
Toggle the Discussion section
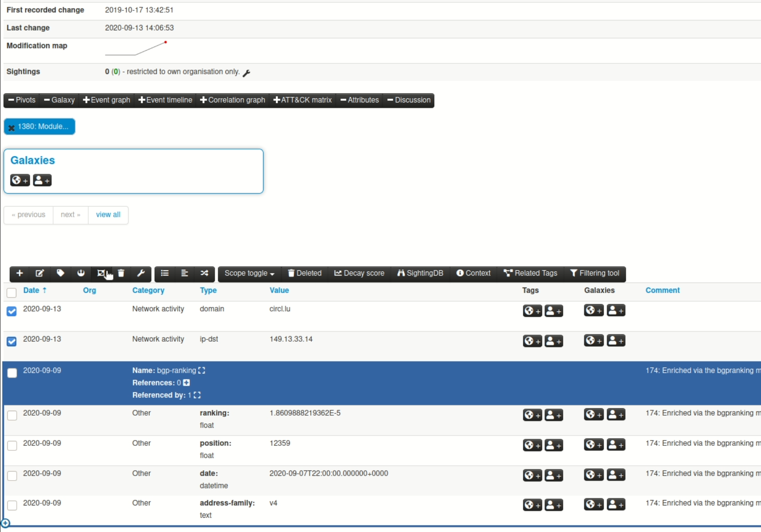click(408, 100)
